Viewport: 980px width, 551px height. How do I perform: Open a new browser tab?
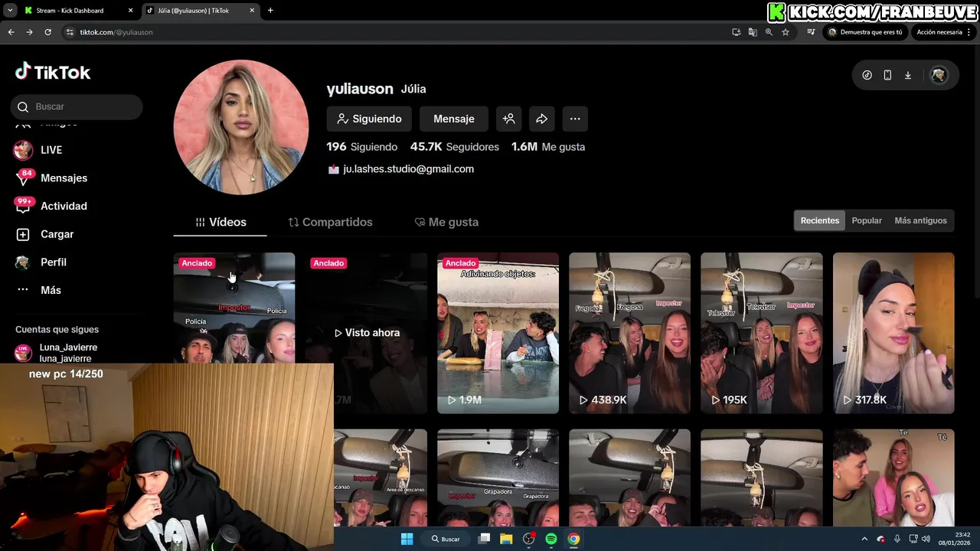click(x=270, y=11)
